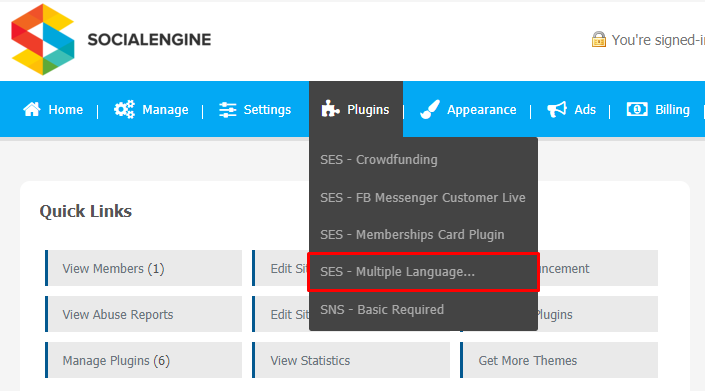Select SNS - Basic Required plugin

point(423,310)
